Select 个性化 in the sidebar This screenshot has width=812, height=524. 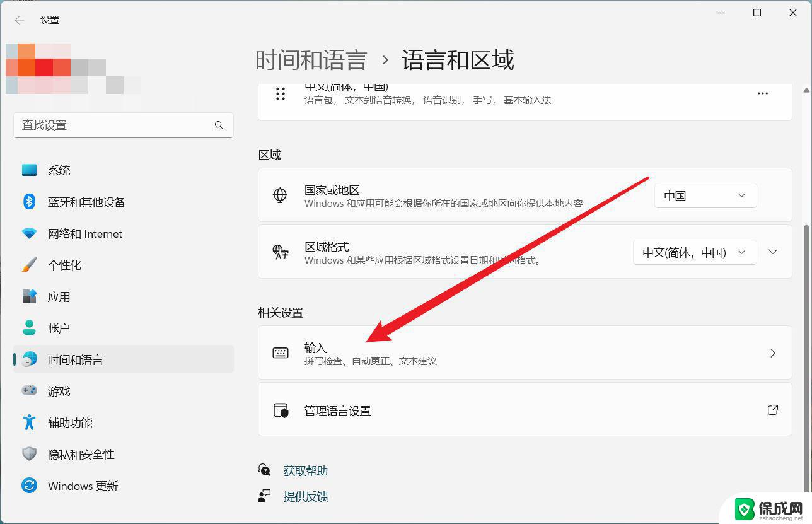coord(124,265)
